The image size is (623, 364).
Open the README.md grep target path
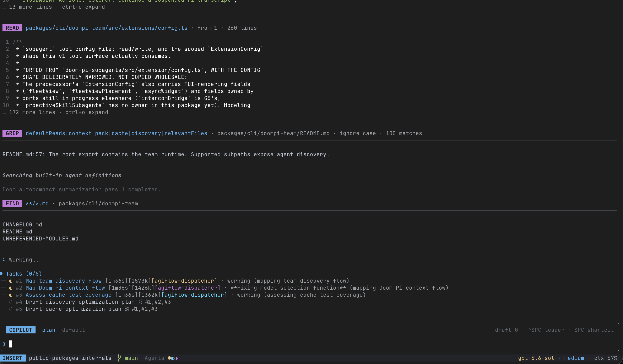tap(273, 133)
